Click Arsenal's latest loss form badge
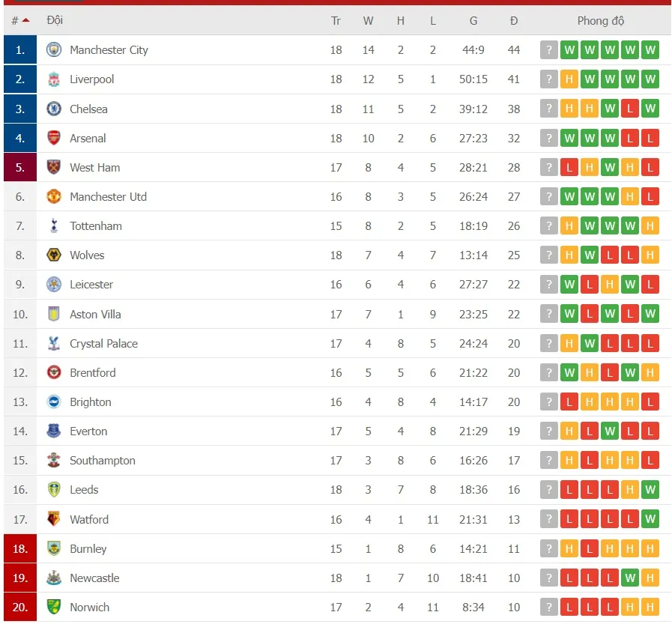Image resolution: width=672 pixels, height=627 pixels. [x=650, y=138]
